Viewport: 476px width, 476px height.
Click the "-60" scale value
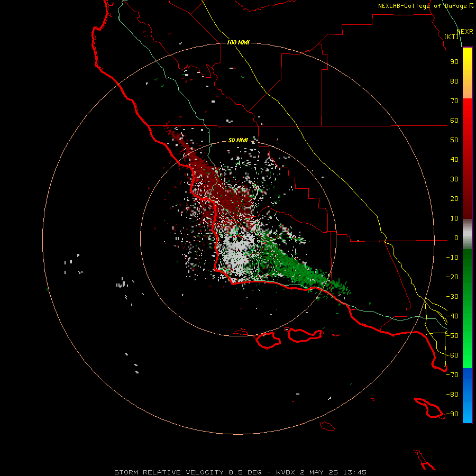point(452,355)
